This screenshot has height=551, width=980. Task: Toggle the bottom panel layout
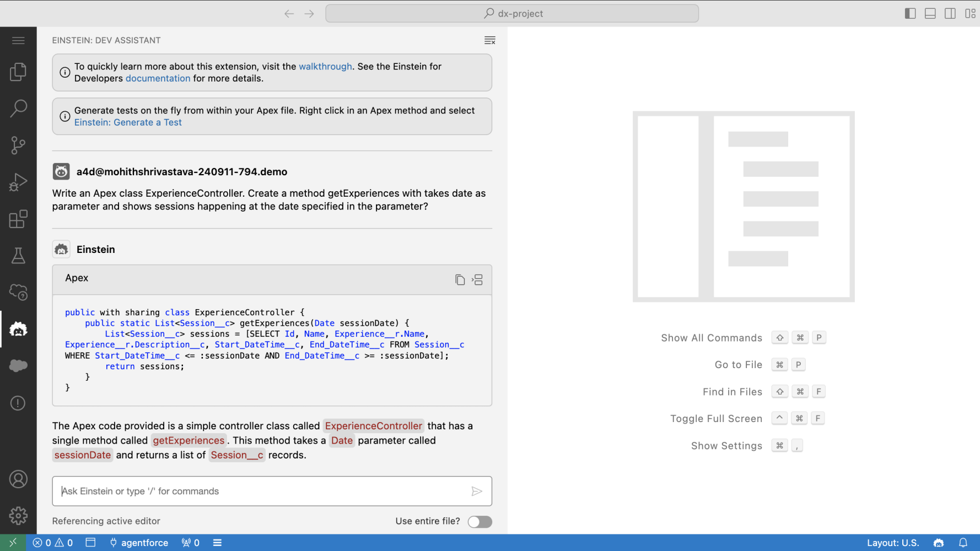[930, 14]
